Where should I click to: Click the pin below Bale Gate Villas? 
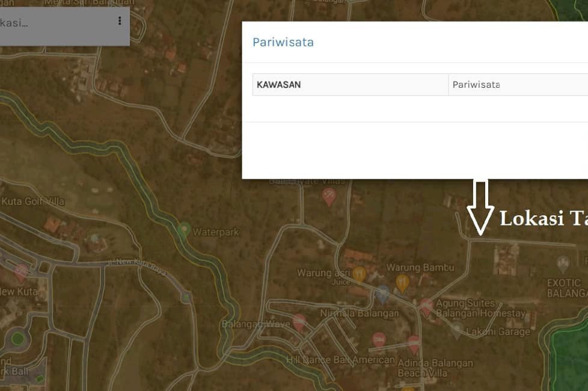point(329,196)
